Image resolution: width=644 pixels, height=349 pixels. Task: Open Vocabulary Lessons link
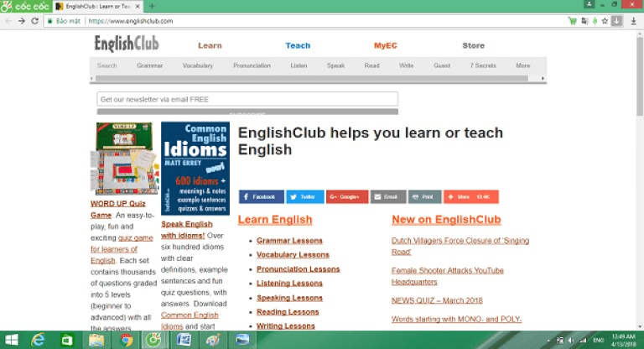(293, 255)
